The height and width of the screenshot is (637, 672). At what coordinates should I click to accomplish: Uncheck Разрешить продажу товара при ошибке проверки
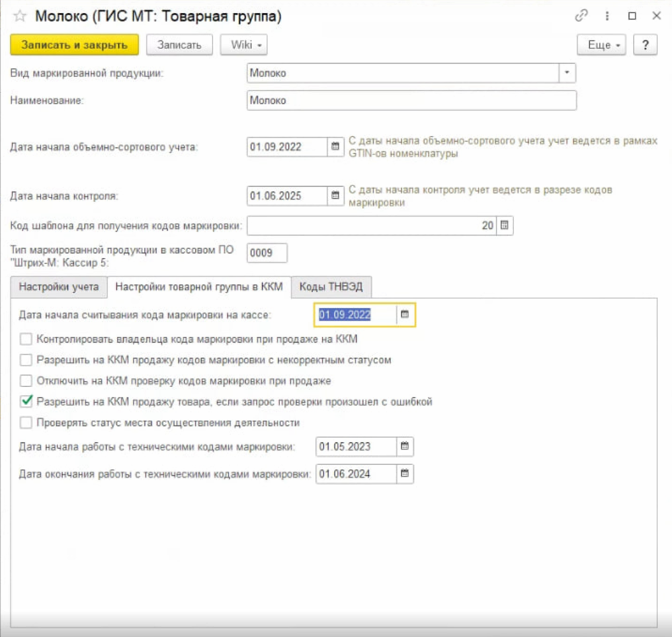coord(26,402)
